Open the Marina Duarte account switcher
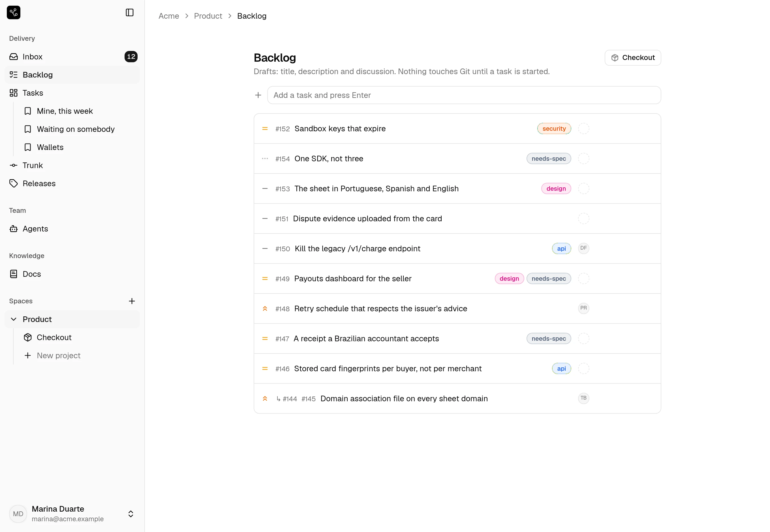This screenshot has width=770, height=532. [72, 514]
